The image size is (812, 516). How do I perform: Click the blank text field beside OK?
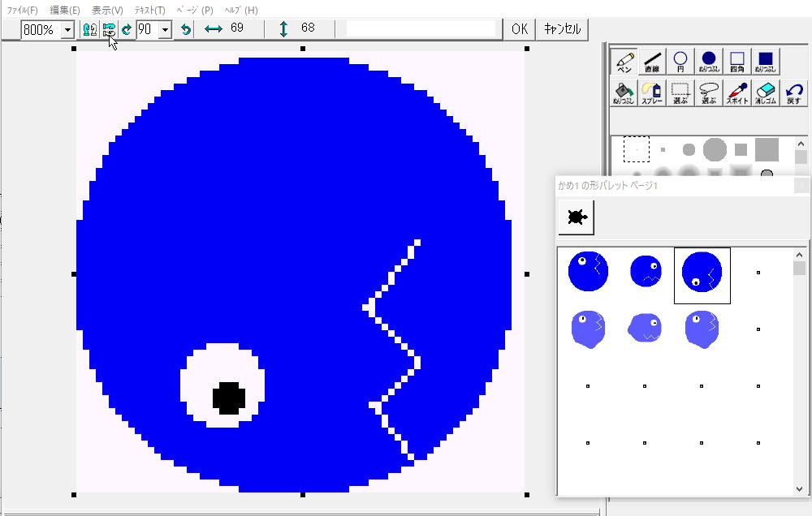point(421,29)
